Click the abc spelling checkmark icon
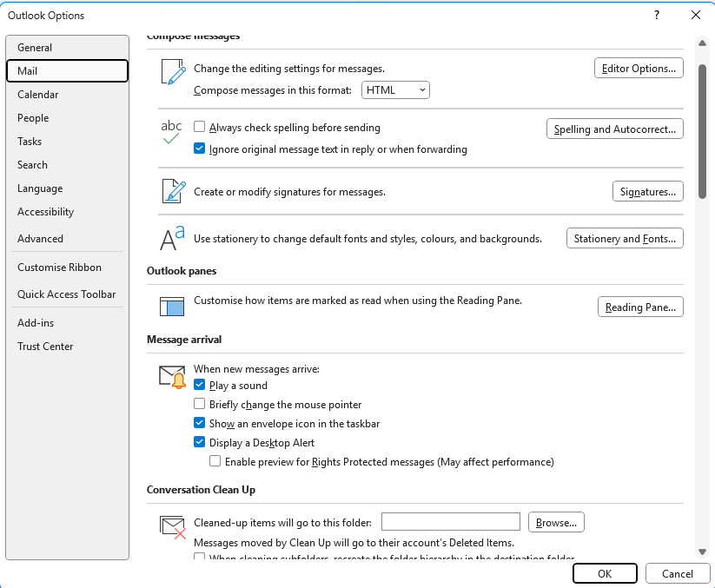 pos(171,132)
